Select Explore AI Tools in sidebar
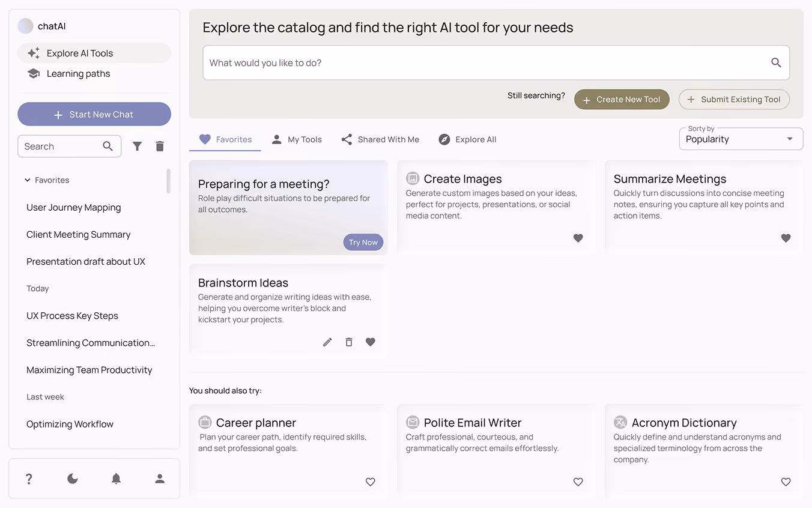This screenshot has height=508, width=812. tap(94, 53)
